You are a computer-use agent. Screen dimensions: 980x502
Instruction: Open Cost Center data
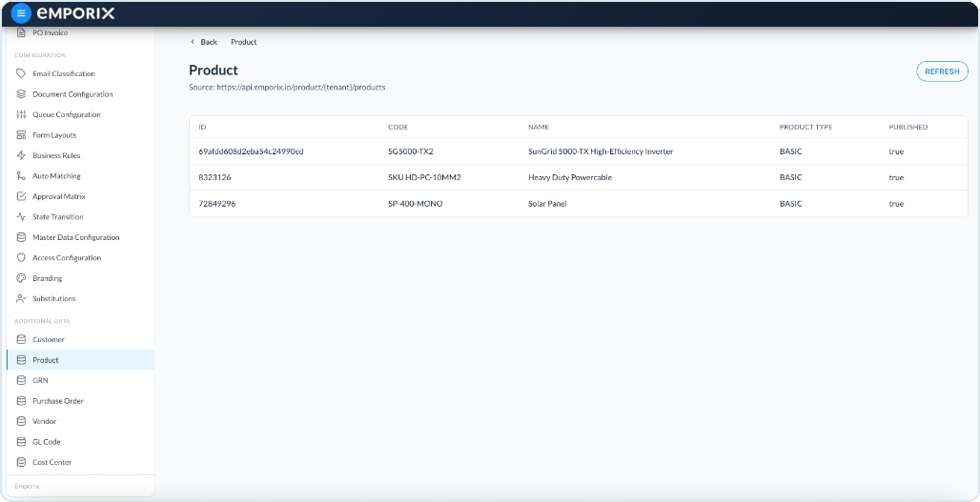81,463
